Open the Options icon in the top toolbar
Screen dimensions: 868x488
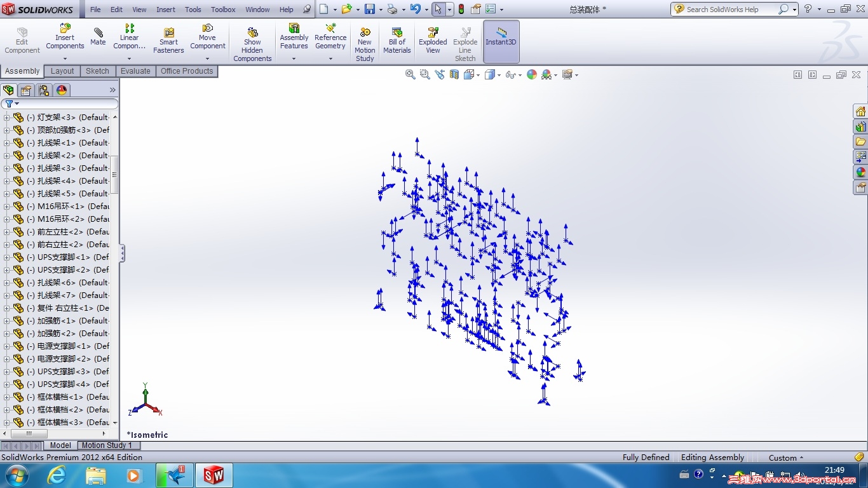(491, 9)
